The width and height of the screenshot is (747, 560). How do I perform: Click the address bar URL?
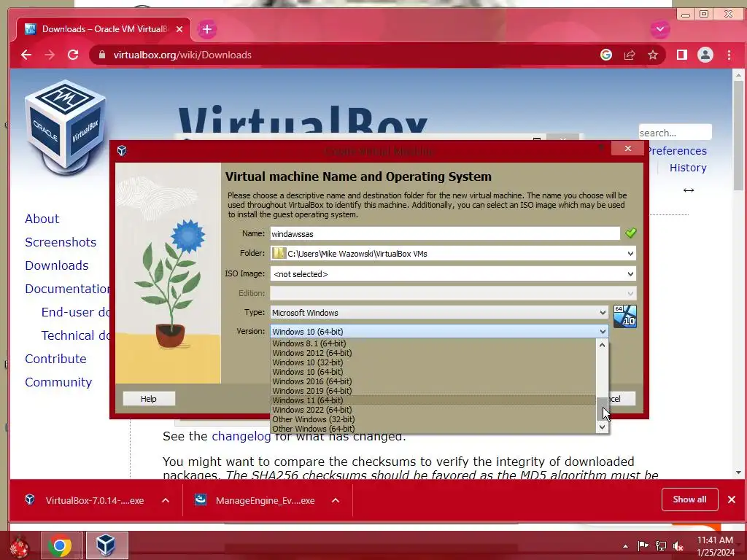coord(182,55)
